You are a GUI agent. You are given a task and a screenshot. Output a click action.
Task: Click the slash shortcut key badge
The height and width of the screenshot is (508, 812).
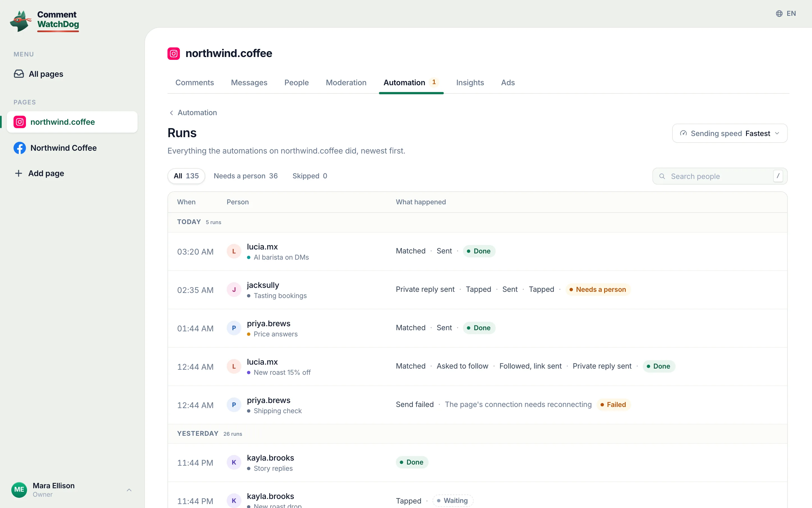pos(778,176)
